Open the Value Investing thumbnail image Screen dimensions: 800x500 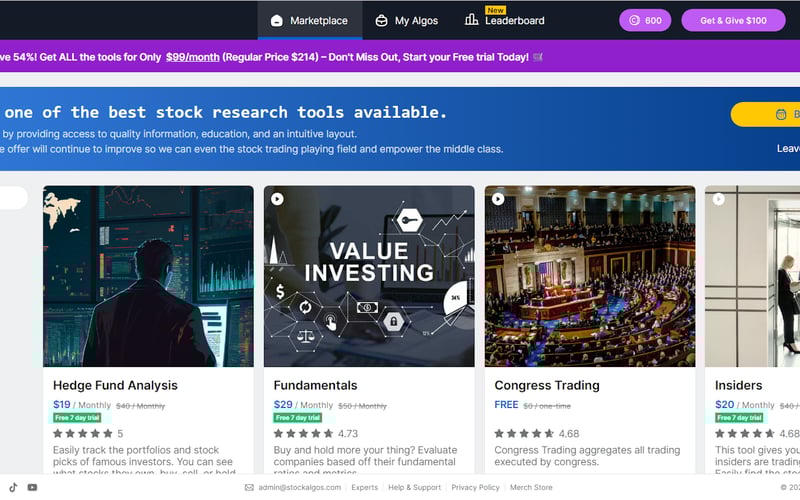(369, 276)
